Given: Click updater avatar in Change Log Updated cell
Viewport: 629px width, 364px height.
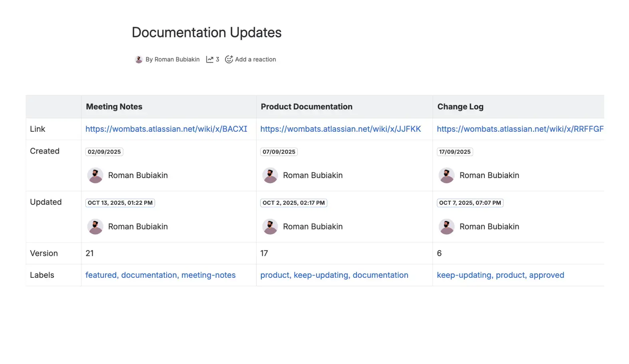Looking at the screenshot, I should 446,226.
